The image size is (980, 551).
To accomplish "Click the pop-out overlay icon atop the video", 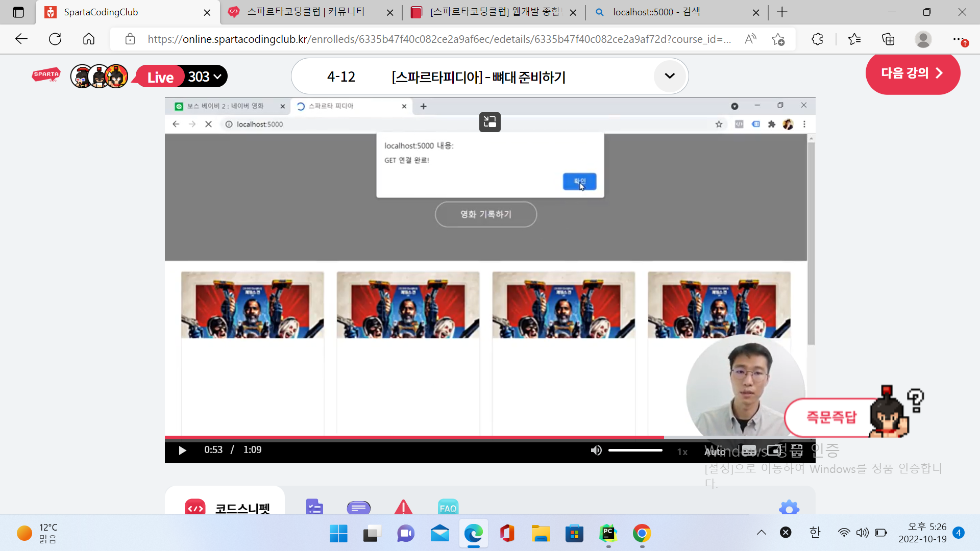I will (x=489, y=122).
